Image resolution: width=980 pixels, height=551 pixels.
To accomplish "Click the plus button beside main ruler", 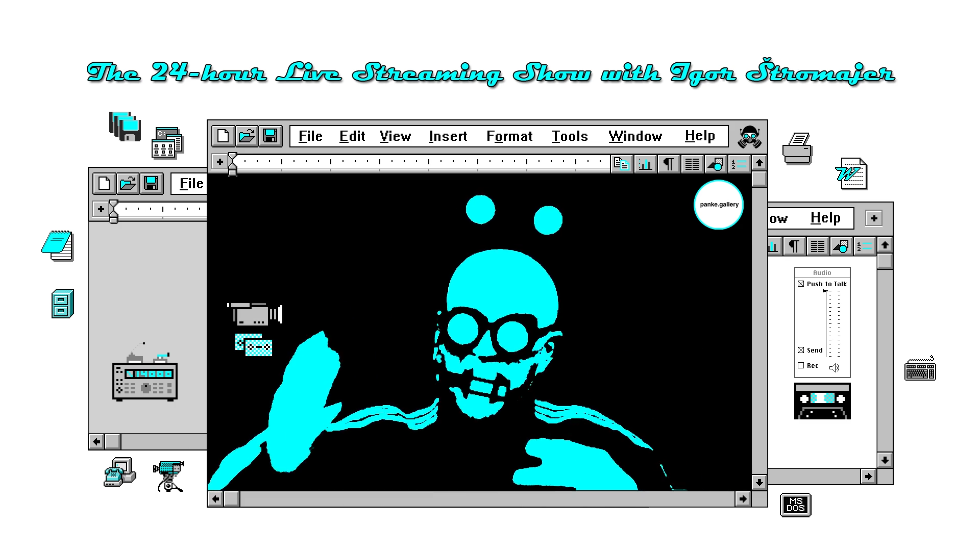I will pos(219,162).
